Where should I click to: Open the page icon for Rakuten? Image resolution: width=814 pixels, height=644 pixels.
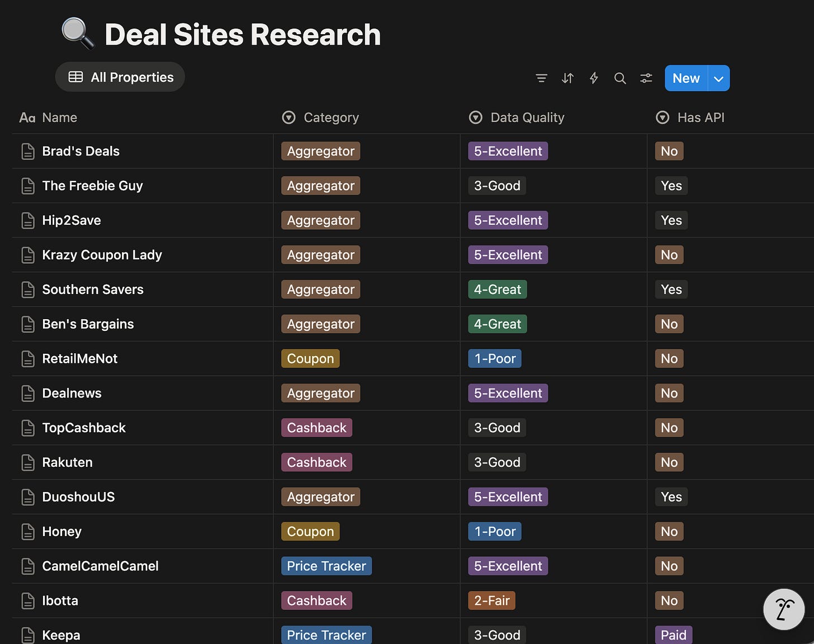click(x=28, y=463)
